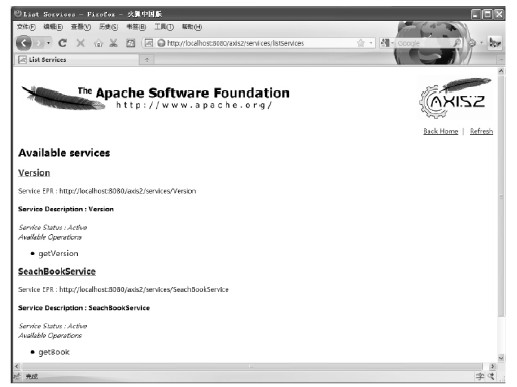Go back with the Back arrow button
The height and width of the screenshot is (387, 517).
click(x=24, y=43)
